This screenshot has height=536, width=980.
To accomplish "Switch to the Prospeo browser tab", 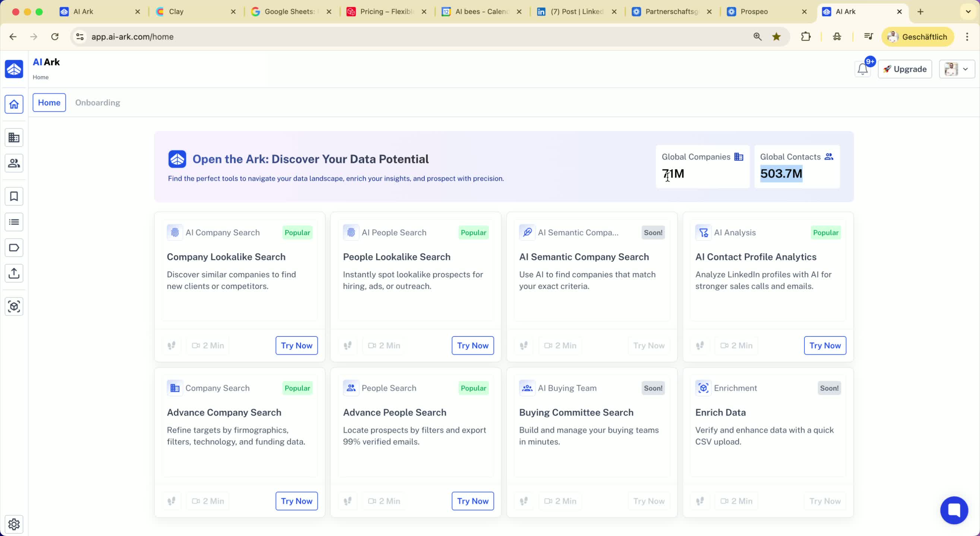I will pyautogui.click(x=754, y=12).
